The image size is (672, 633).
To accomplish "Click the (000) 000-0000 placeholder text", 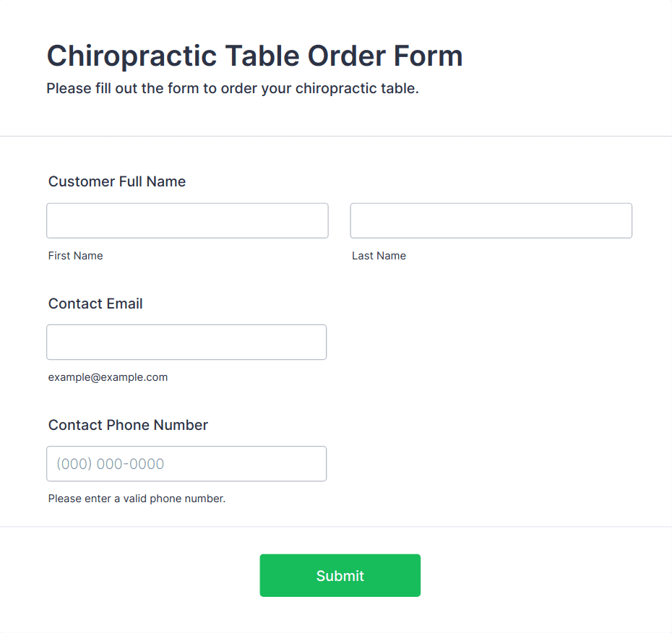I will 111,464.
